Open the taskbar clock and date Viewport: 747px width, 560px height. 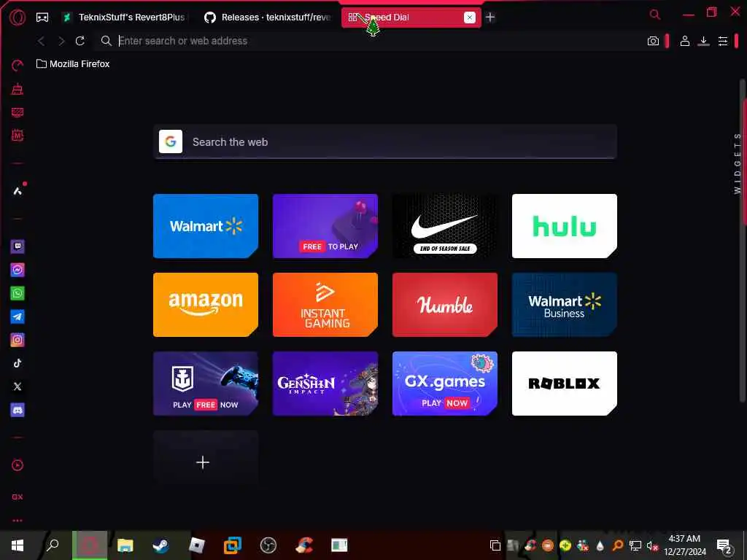pos(684,545)
